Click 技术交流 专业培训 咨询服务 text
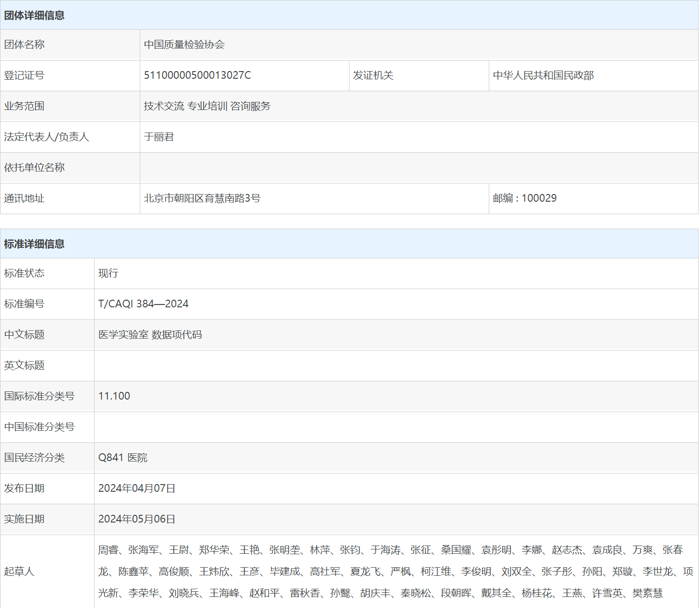 (207, 106)
